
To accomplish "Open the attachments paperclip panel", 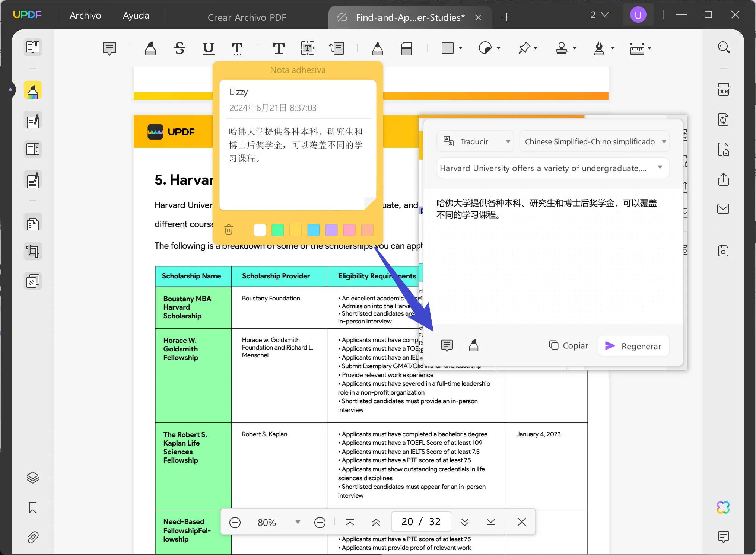I will 33,537.
